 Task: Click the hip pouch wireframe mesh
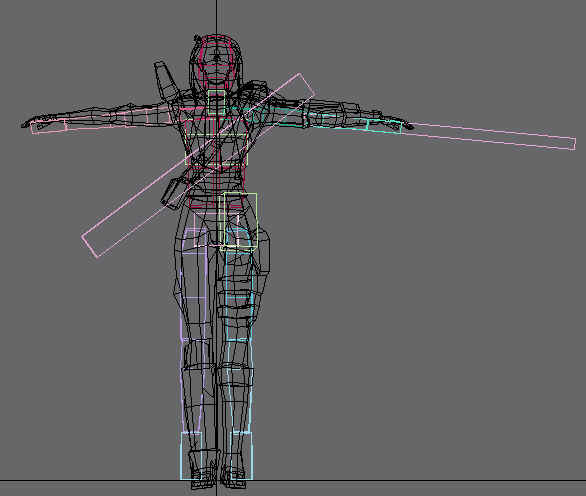(x=173, y=193)
